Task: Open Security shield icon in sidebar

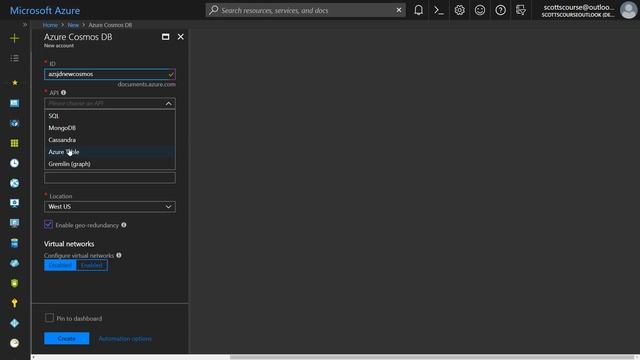Action: 14,283
